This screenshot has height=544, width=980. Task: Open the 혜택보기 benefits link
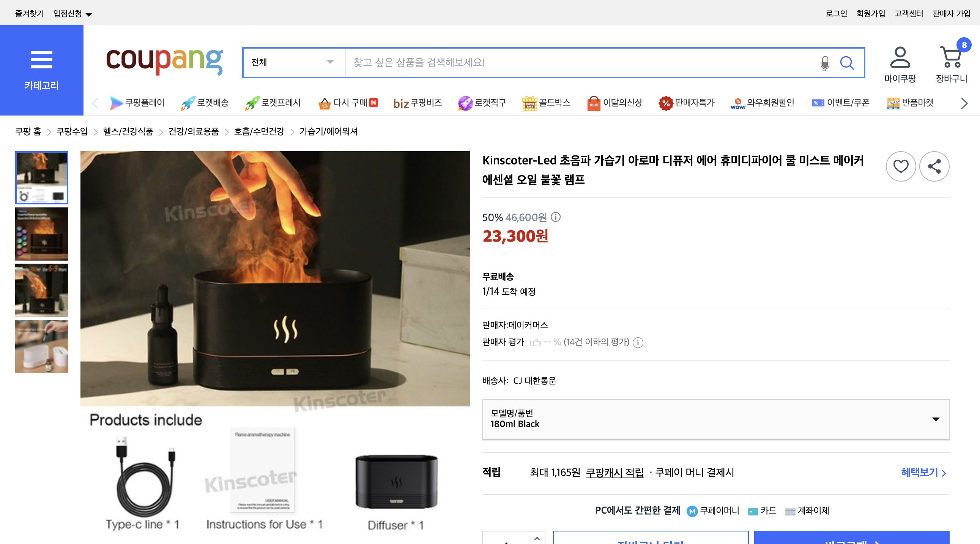(922, 473)
